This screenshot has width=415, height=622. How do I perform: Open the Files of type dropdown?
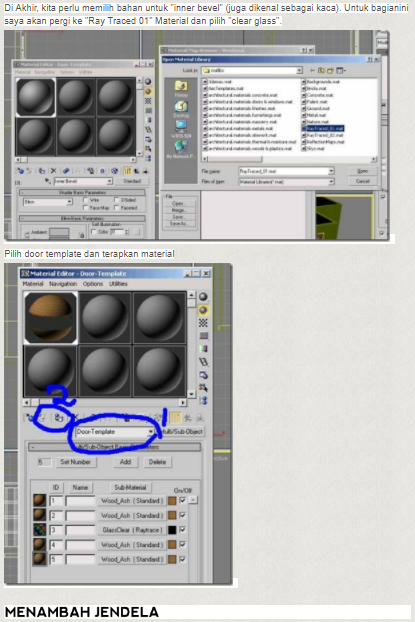(331, 182)
